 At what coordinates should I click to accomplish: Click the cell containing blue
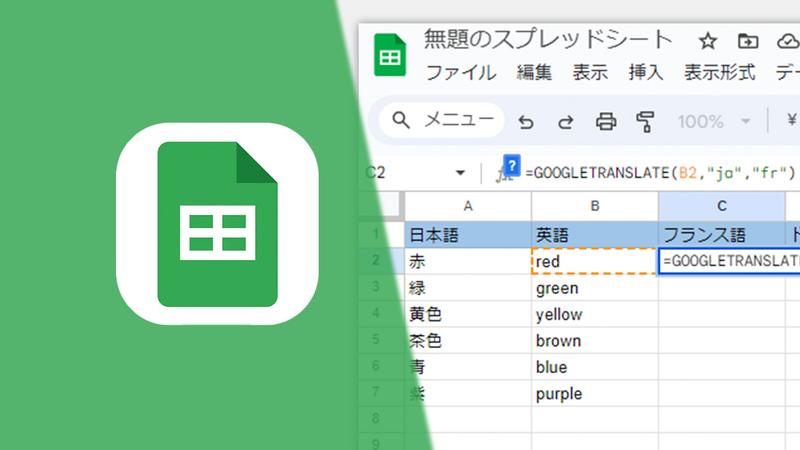[595, 367]
